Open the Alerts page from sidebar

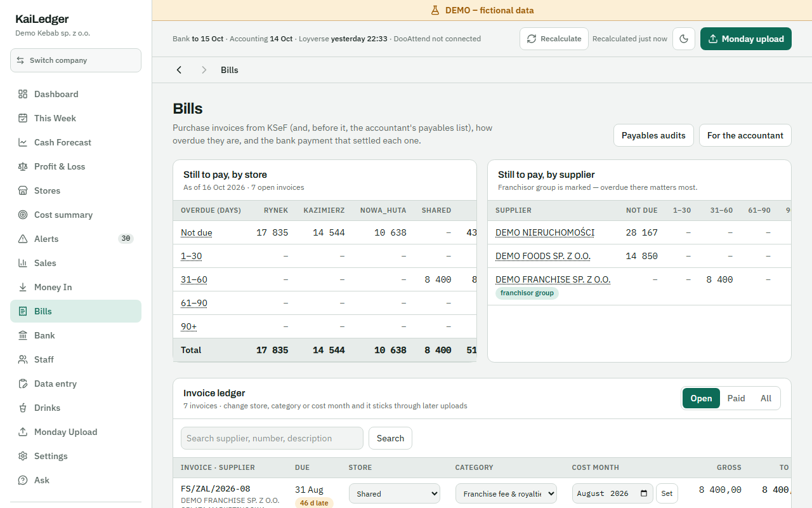(x=75, y=239)
